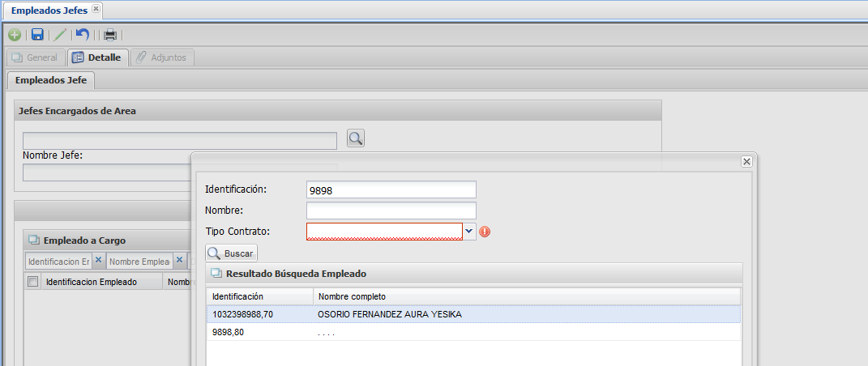The width and height of the screenshot is (868, 366).
Task: Click the save floppy disk icon
Action: [x=37, y=35]
